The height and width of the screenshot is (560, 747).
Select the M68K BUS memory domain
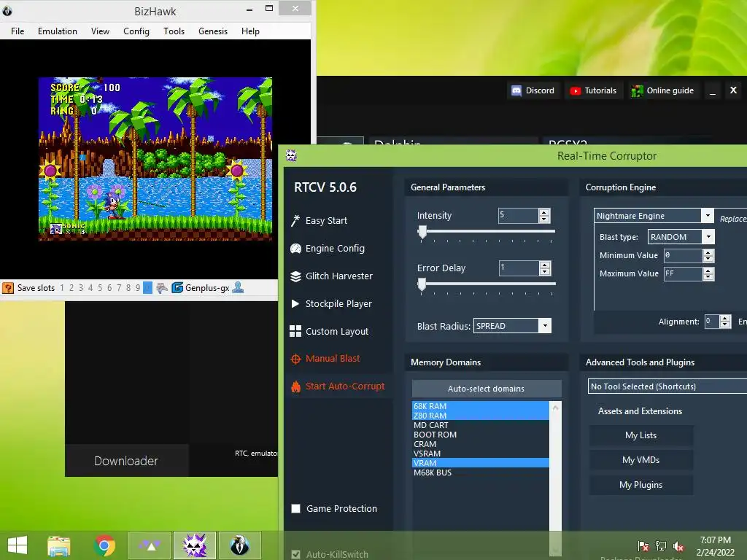(480, 472)
